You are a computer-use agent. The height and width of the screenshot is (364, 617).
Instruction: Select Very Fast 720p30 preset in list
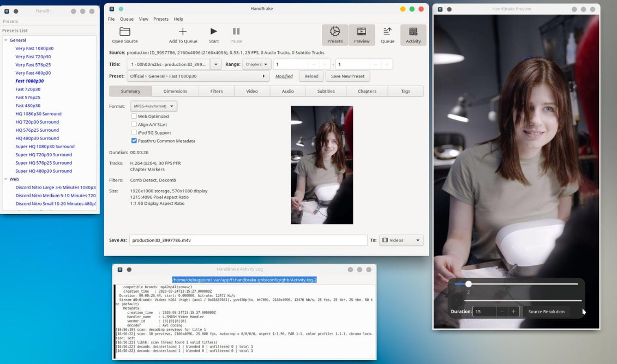tap(33, 57)
